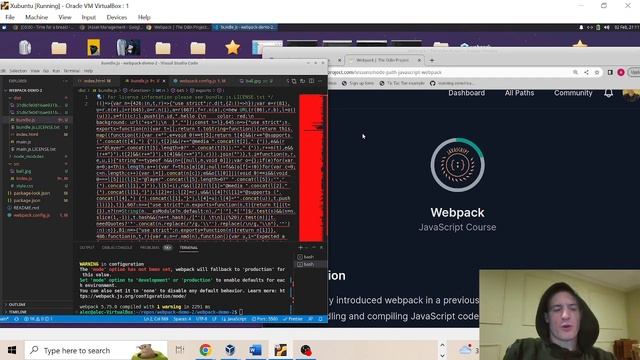Open index.html in the explorer tree
640x360 pixels.
coord(27,134)
